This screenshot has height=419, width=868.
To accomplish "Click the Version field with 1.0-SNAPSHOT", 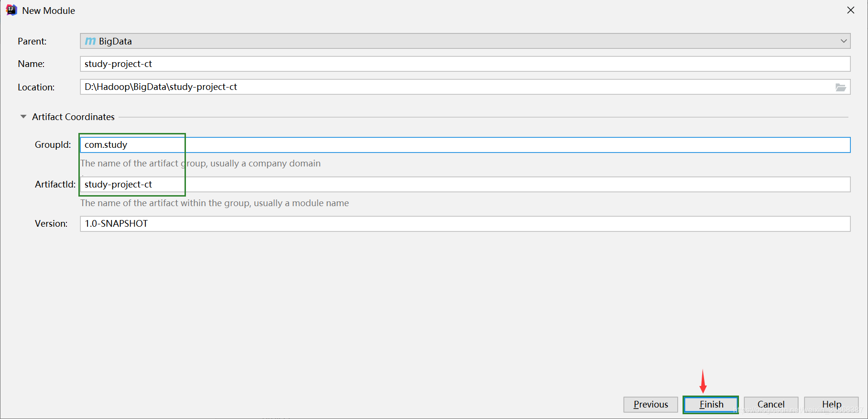I will [x=465, y=224].
